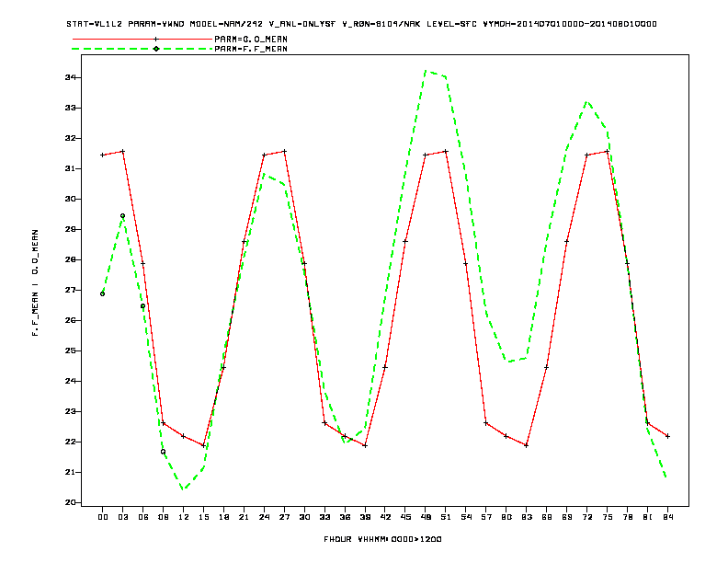The width and height of the screenshot is (728, 563).
Task: Click the x-axis tick label 78
Action: click(627, 517)
